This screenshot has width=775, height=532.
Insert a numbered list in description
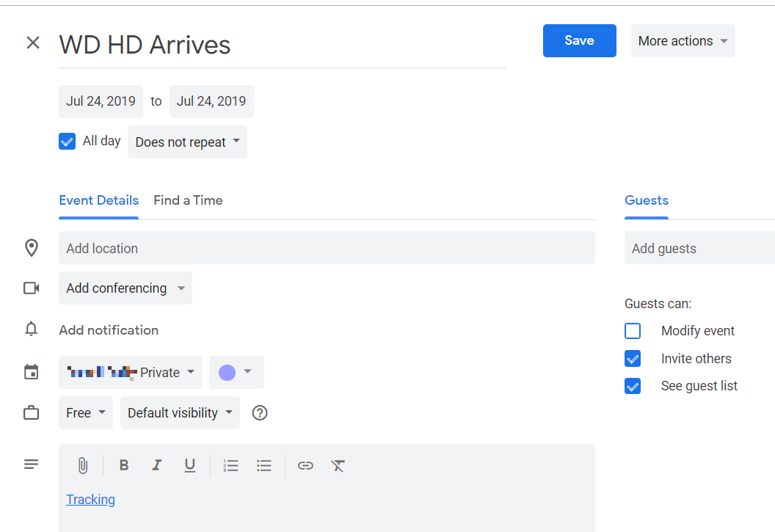[x=231, y=465]
